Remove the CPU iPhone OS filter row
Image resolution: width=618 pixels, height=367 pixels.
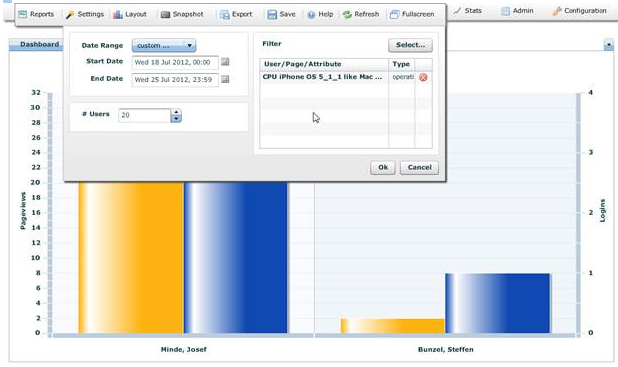pos(423,77)
